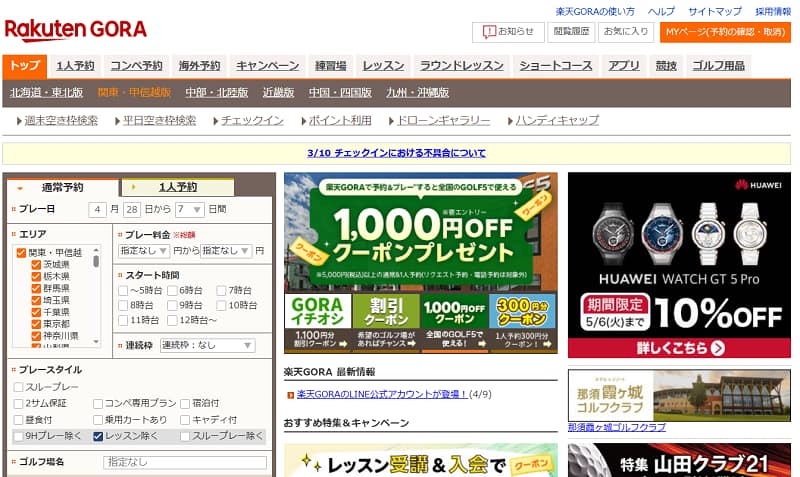Open the 那須霞ヶ城ゴルフクラブ text link
This screenshot has height=477, width=800.
click(x=617, y=428)
